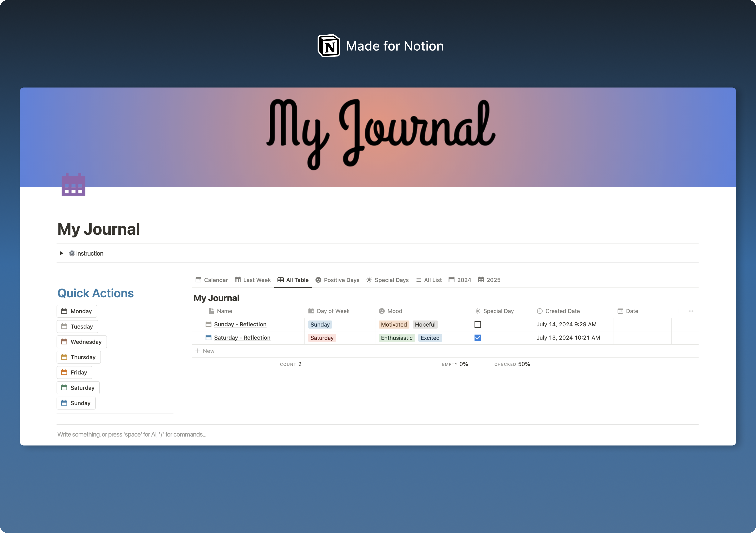The image size is (756, 533).
Task: Open the Sunday day-of-week select cell
Action: 339,325
